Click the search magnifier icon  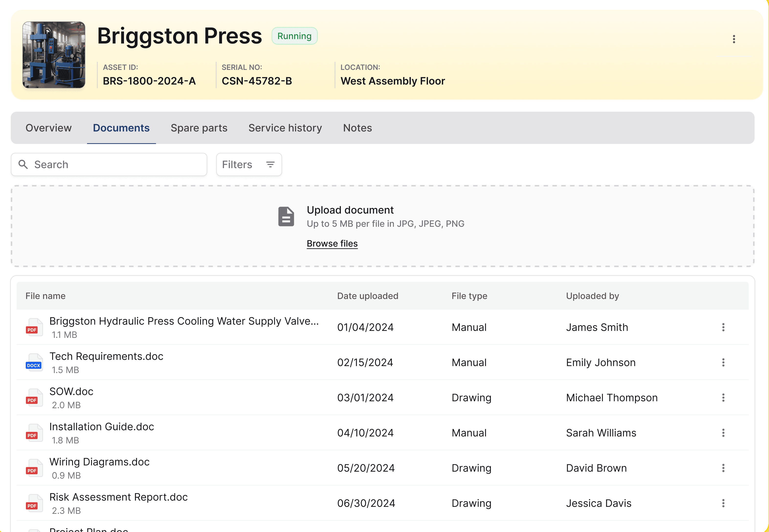coord(23,164)
